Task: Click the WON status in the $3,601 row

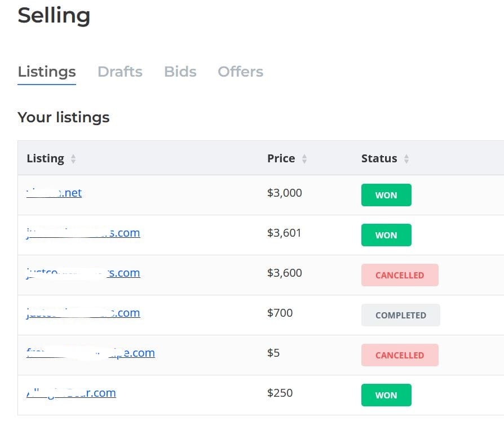Action: [x=386, y=236]
